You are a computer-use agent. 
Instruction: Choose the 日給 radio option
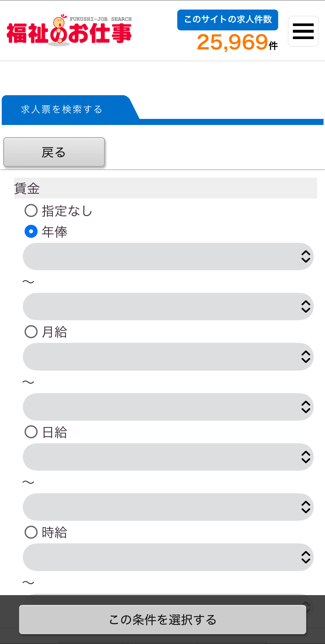(31, 432)
